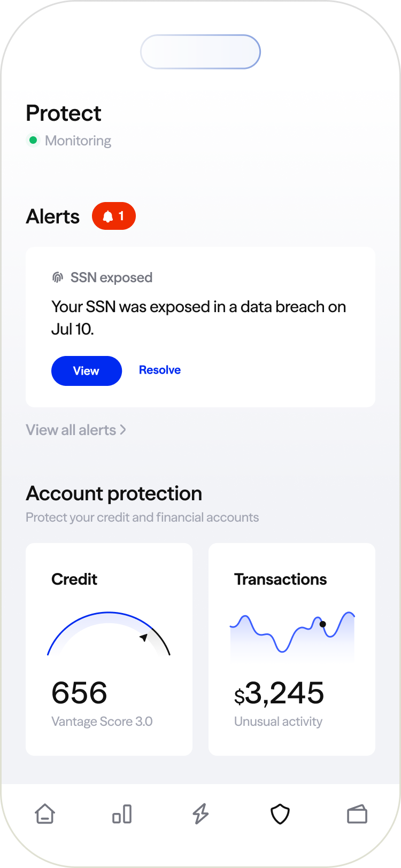Image resolution: width=401 pixels, height=868 pixels.
Task: Tap the $3,245 unusual activity amount
Action: (279, 693)
